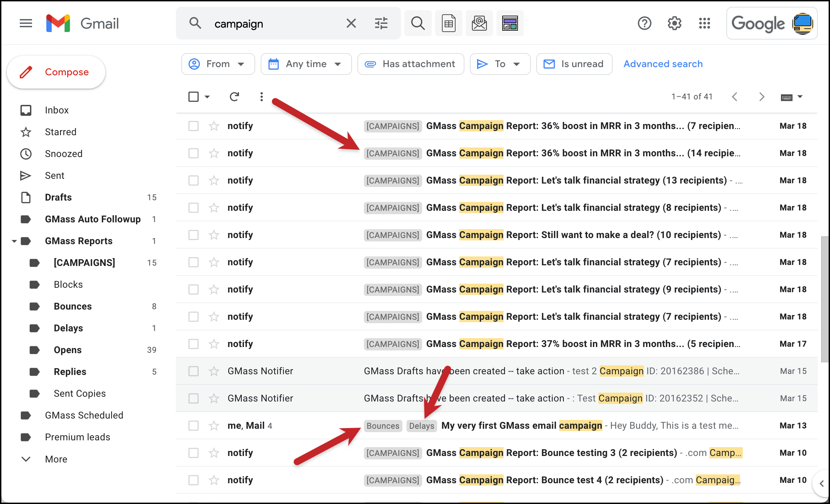Open Settings gear icon
This screenshot has width=830, height=504.
point(674,23)
